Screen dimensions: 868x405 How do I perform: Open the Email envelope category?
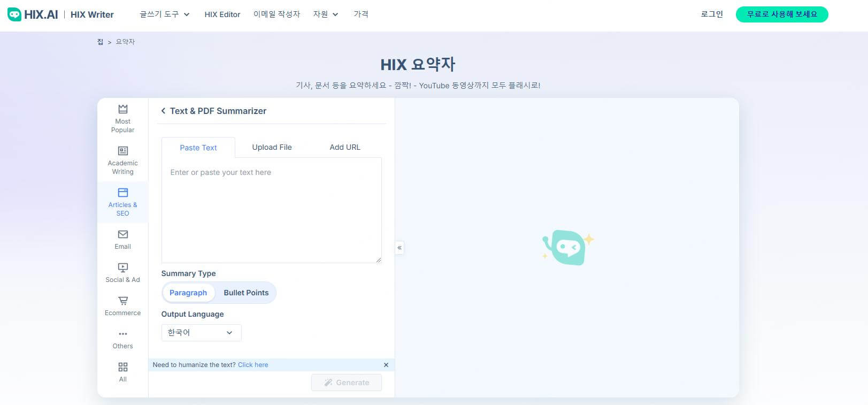pyautogui.click(x=122, y=240)
